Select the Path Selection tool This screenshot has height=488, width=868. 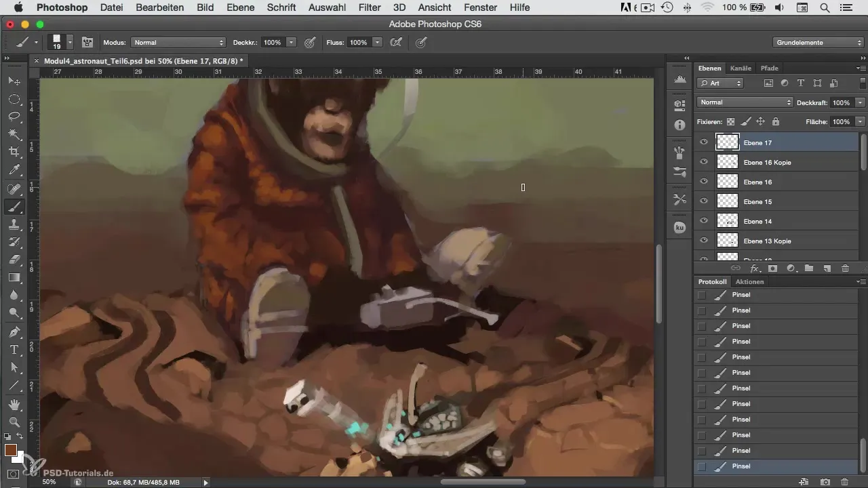14,367
